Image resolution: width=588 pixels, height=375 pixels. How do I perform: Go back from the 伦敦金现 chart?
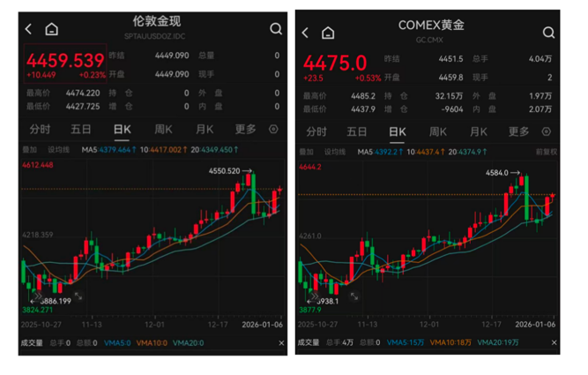point(28,29)
